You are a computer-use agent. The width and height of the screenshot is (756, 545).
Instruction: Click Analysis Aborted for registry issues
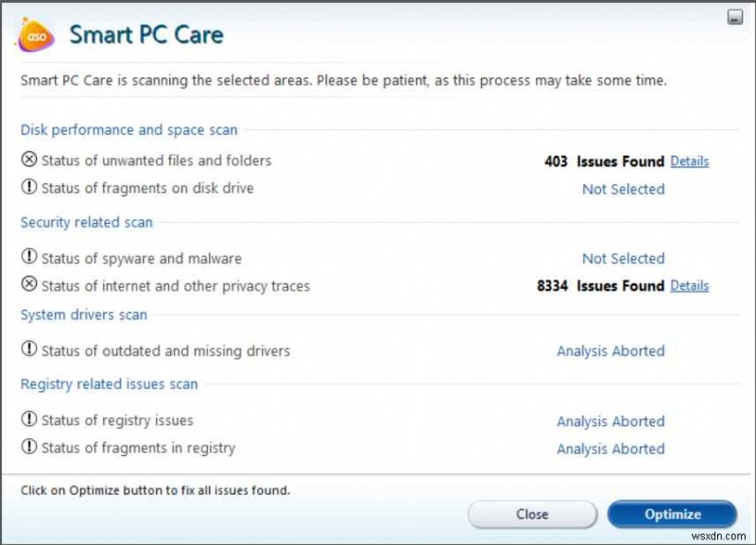pyautogui.click(x=610, y=420)
